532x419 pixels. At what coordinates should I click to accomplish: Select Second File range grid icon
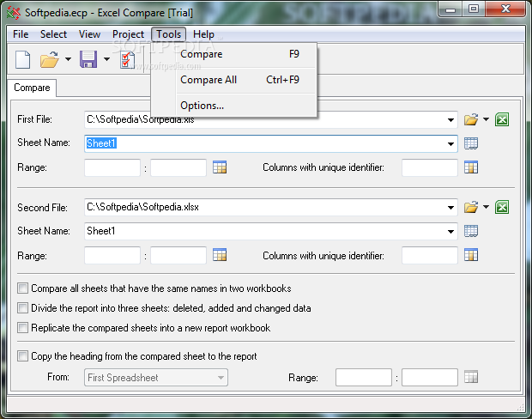click(x=220, y=255)
